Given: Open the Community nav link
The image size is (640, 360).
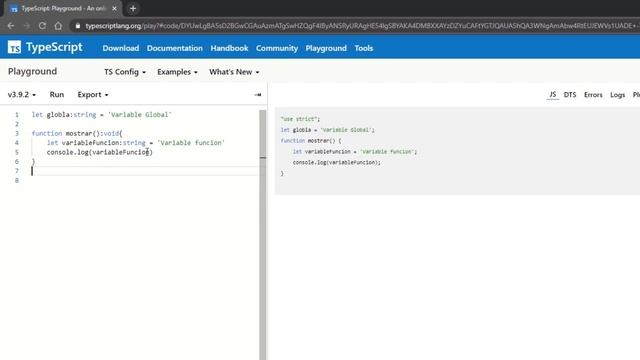Looking at the screenshot, I should point(277,48).
